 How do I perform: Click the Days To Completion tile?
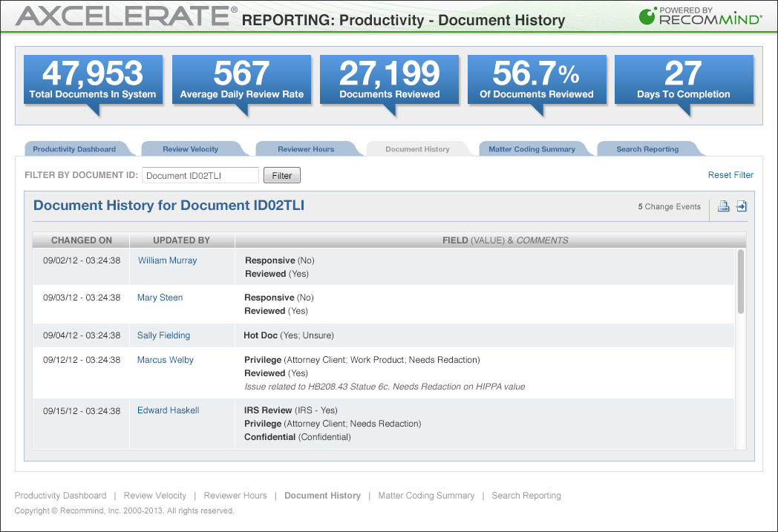pyautogui.click(x=684, y=80)
